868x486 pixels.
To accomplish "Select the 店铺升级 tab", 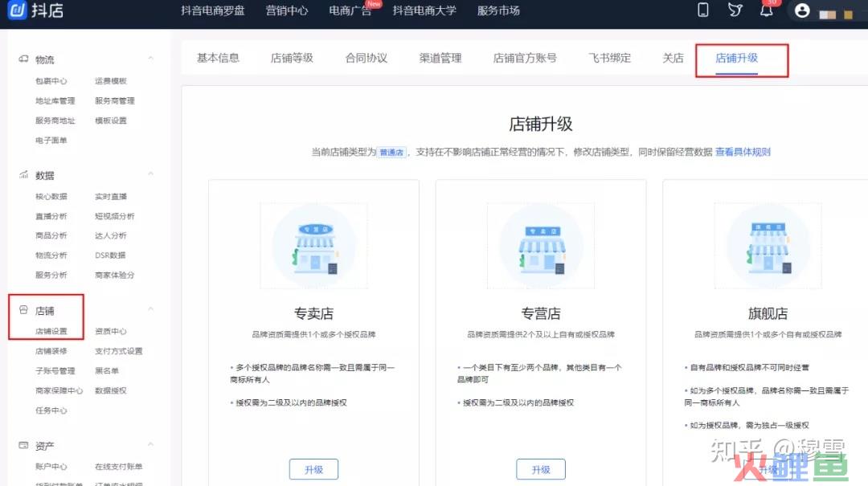I will 737,58.
